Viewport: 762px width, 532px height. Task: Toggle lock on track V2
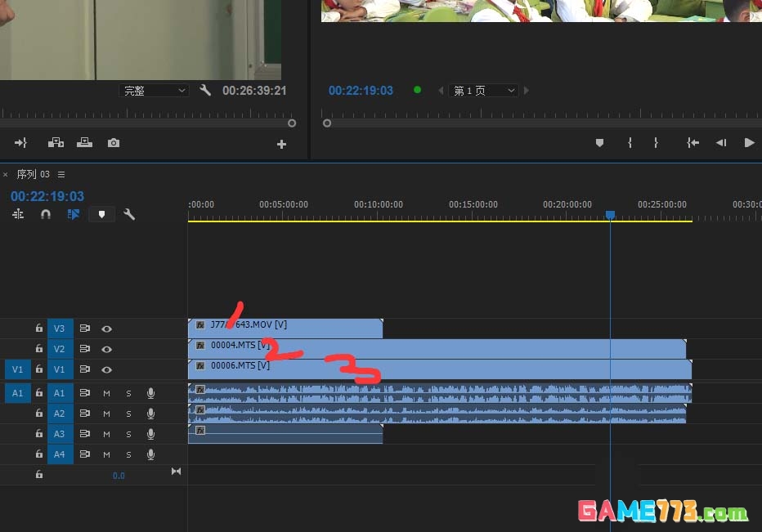tap(39, 349)
